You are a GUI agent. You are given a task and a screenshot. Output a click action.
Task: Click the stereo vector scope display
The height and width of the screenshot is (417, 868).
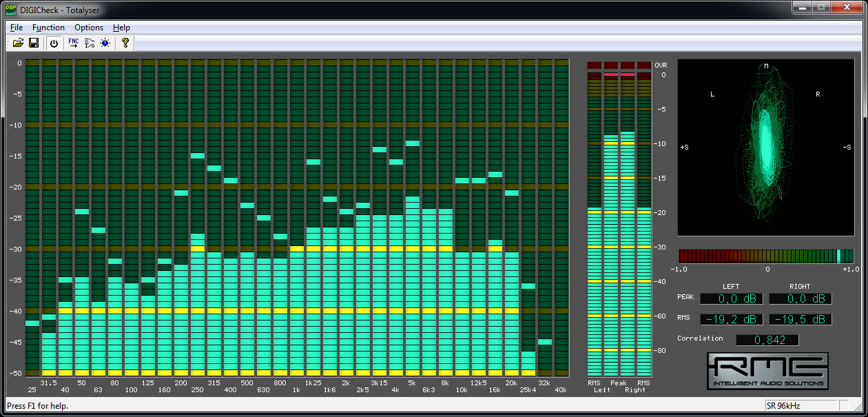pyautogui.click(x=766, y=148)
